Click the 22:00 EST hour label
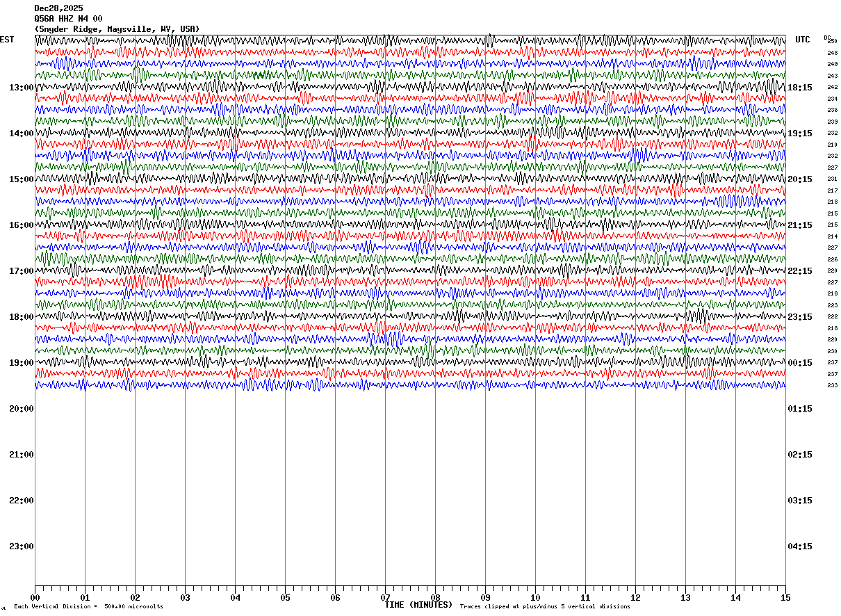 tap(22, 501)
